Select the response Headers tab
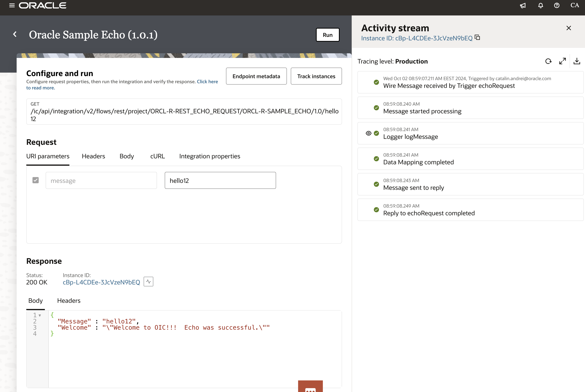Image resolution: width=585 pixels, height=392 pixels. point(69,301)
